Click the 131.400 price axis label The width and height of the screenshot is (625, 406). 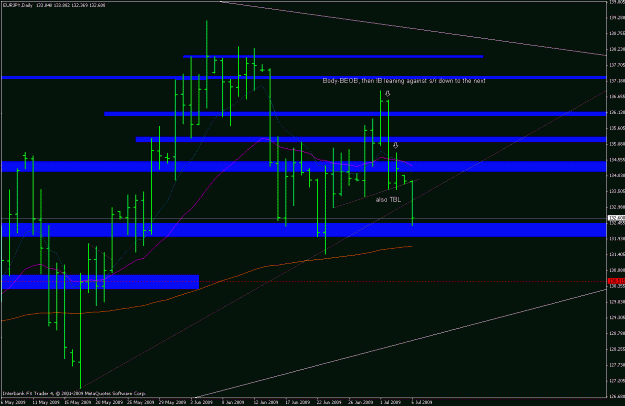[x=616, y=254]
